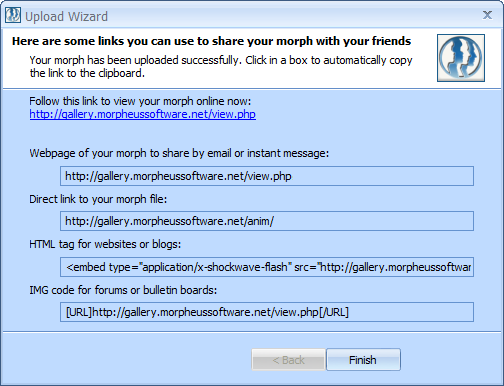
Task: Click the Upload Wizard title bar app icon
Action: tap(13, 16)
